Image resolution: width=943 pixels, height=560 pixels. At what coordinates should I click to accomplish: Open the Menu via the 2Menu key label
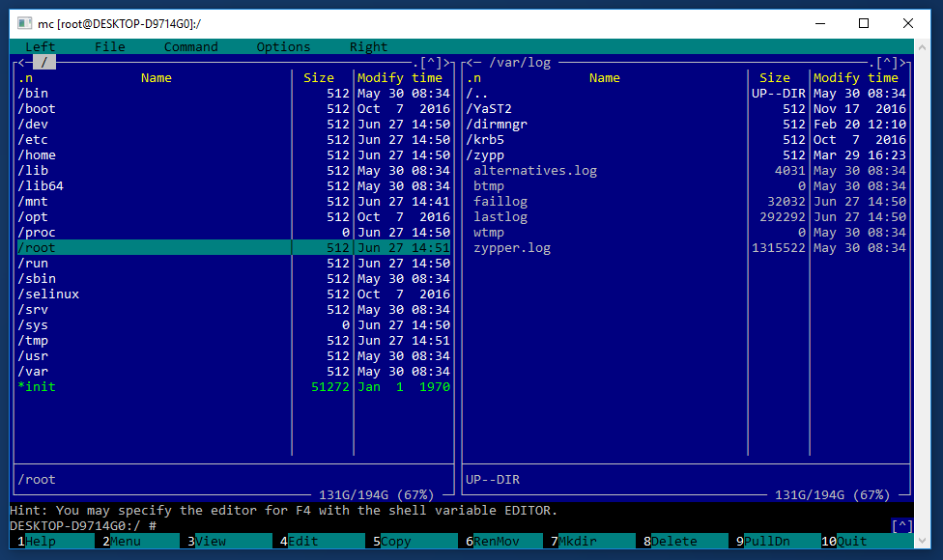tap(121, 541)
